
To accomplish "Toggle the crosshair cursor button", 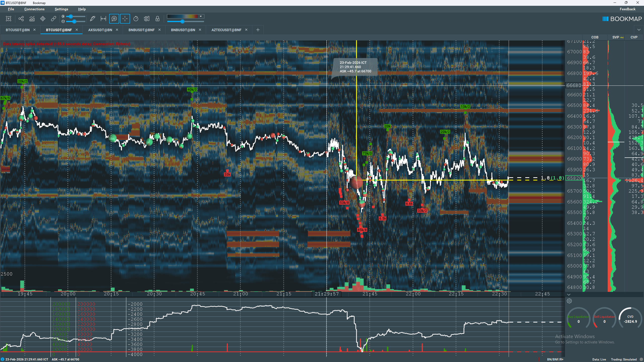I will coord(125,19).
